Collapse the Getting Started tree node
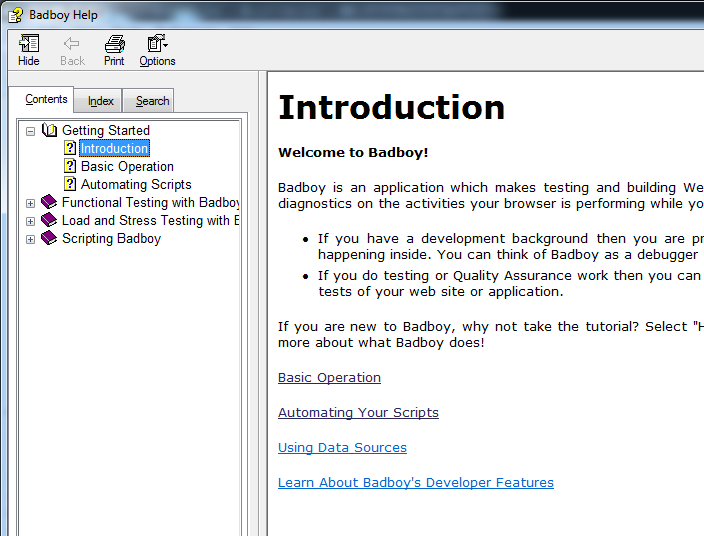Image resolution: width=704 pixels, height=536 pixels. 30,132
